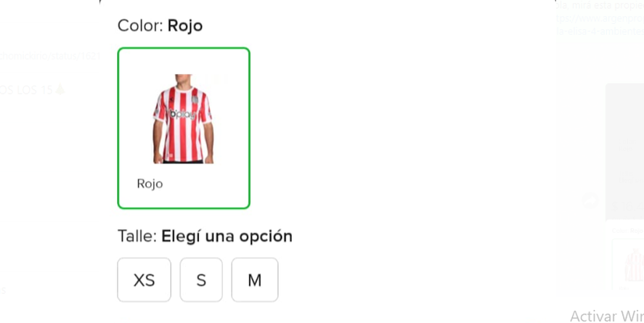Click the faded small "Color: Rojo" label at right
644x323 pixels.
tap(627, 231)
